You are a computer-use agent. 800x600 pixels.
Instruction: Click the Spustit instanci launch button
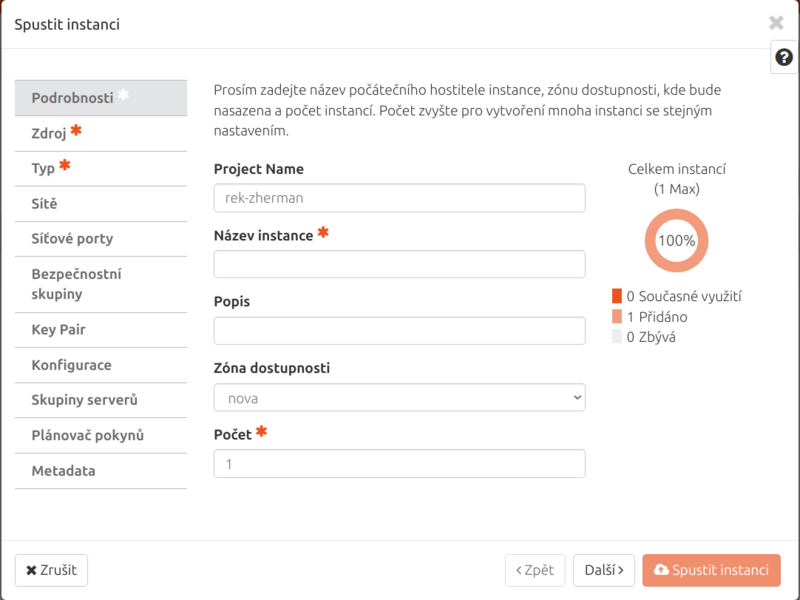tap(711, 570)
